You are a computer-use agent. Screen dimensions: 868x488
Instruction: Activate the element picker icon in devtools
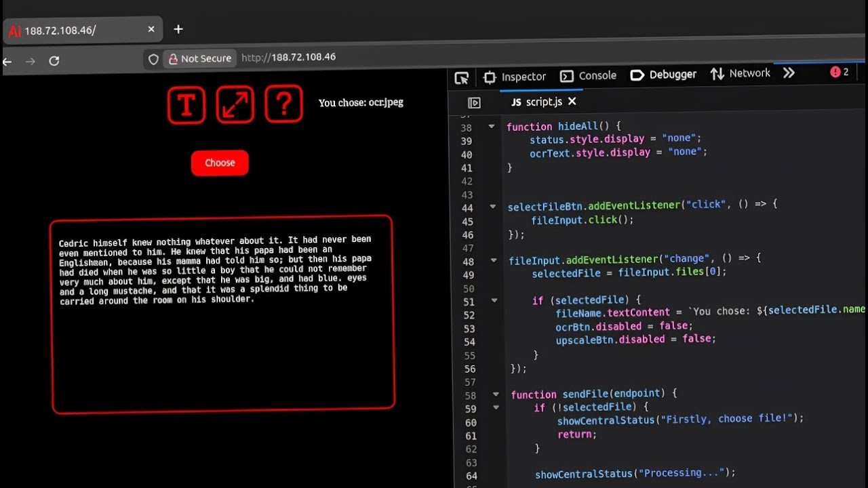pyautogui.click(x=462, y=78)
